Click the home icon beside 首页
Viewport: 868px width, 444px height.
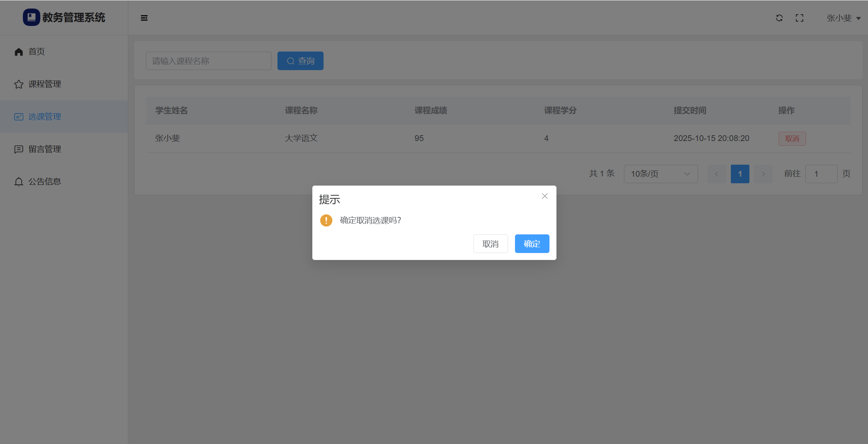[x=19, y=52]
